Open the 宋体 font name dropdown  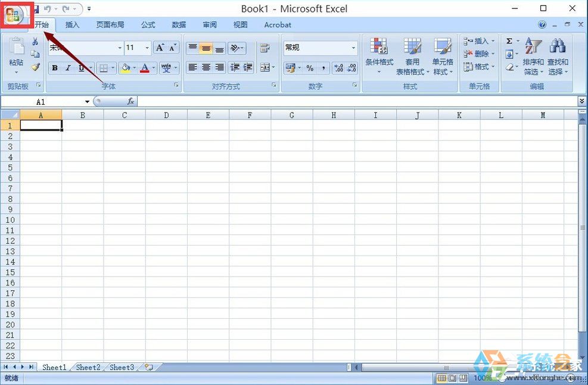coord(119,48)
